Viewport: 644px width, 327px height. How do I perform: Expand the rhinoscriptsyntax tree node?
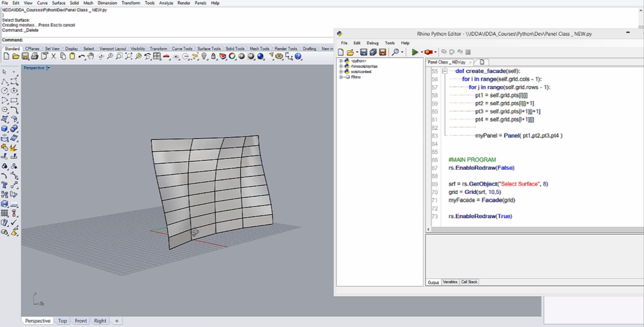[341, 66]
